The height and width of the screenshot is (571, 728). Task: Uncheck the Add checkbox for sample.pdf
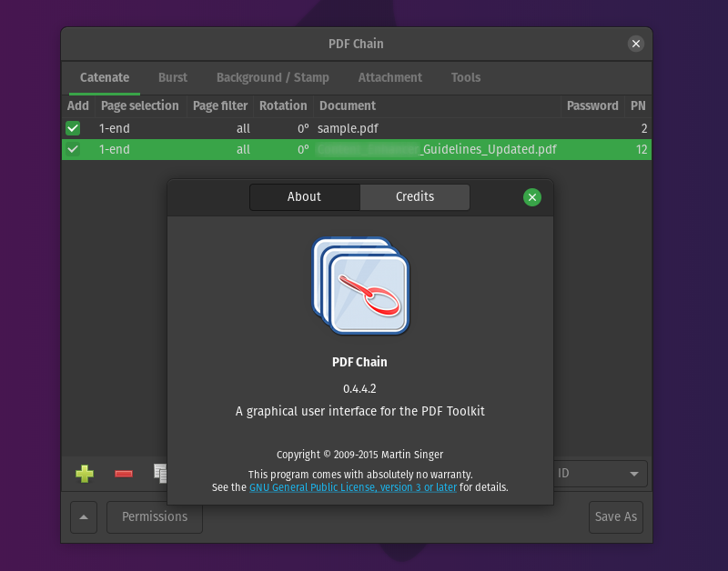73,128
